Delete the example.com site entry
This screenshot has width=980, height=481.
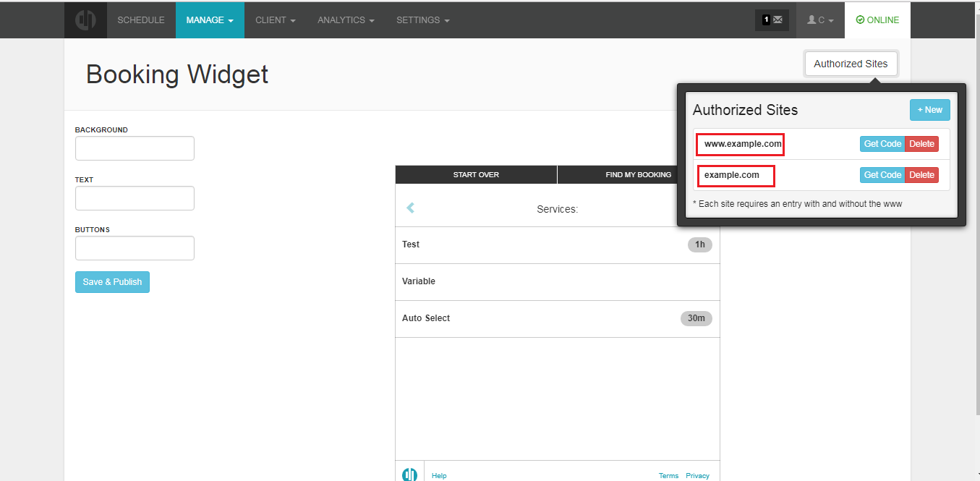tap(921, 175)
